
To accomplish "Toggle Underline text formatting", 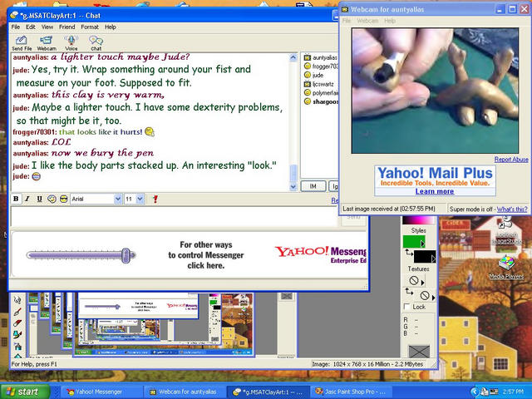I will pyautogui.click(x=39, y=199).
